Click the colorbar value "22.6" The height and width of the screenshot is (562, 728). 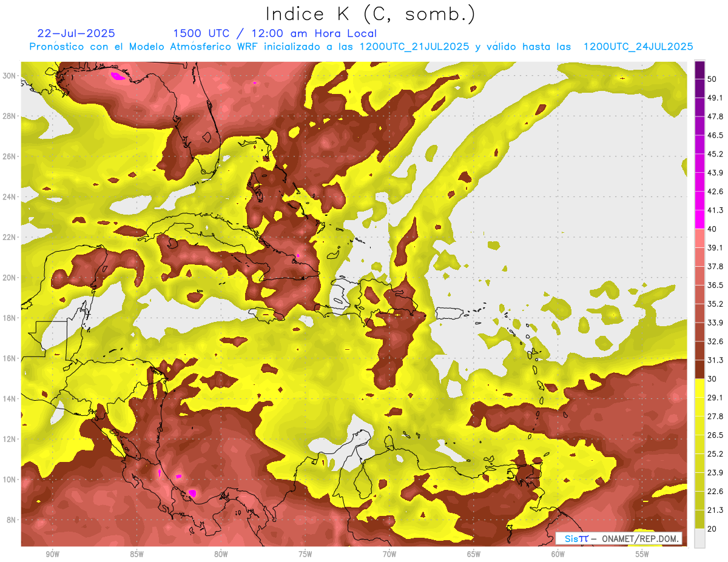tap(715, 491)
